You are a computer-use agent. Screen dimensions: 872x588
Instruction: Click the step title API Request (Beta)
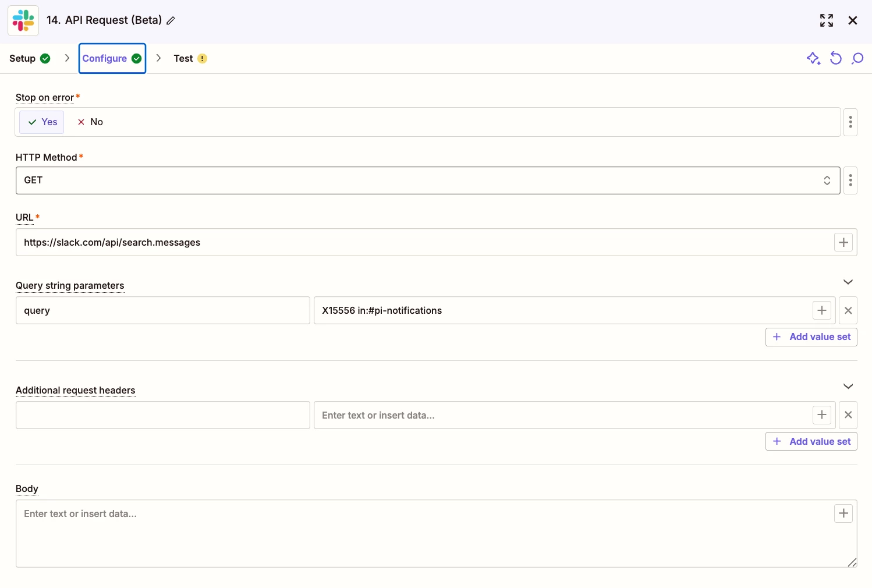click(114, 20)
